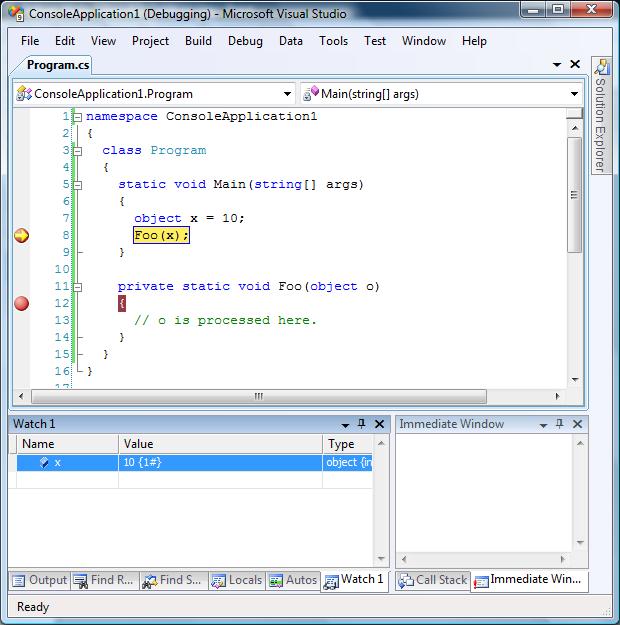Switch to the Autos tab
The image size is (620, 625).
293,580
